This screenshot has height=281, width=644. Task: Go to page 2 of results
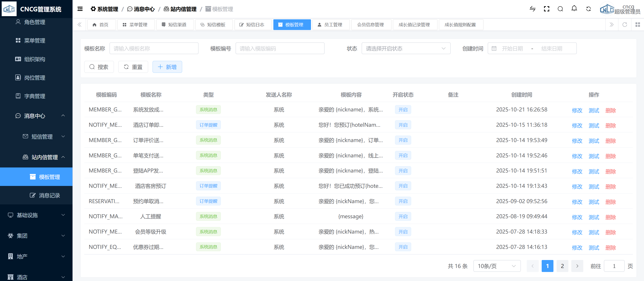pyautogui.click(x=562, y=266)
